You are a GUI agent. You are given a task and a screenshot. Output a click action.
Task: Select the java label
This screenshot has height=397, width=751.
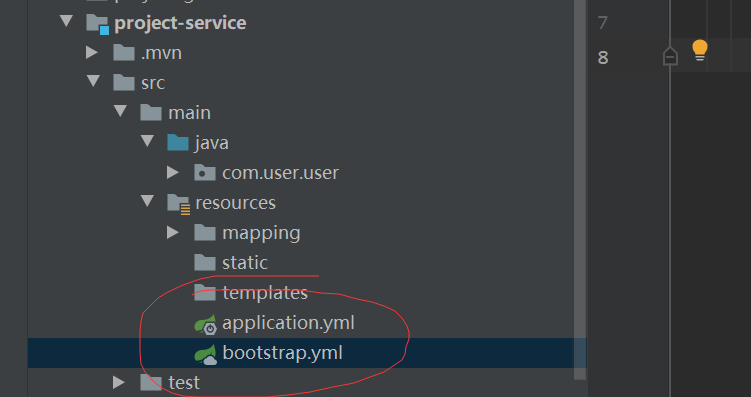pyautogui.click(x=211, y=143)
